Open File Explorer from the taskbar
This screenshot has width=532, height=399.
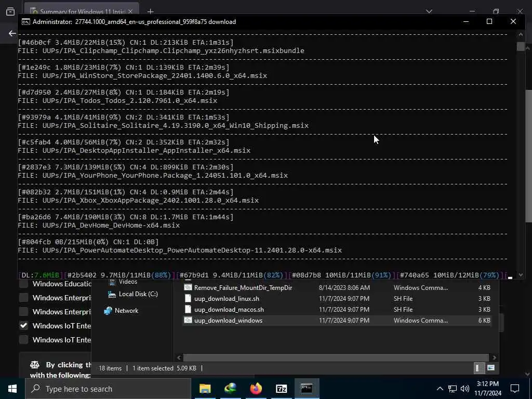click(x=205, y=389)
